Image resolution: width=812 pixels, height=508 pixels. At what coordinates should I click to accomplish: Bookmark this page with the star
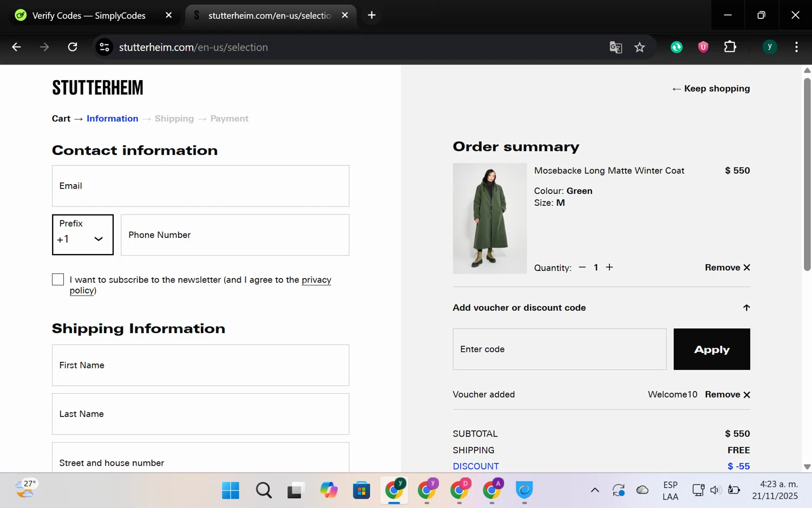[640, 47]
